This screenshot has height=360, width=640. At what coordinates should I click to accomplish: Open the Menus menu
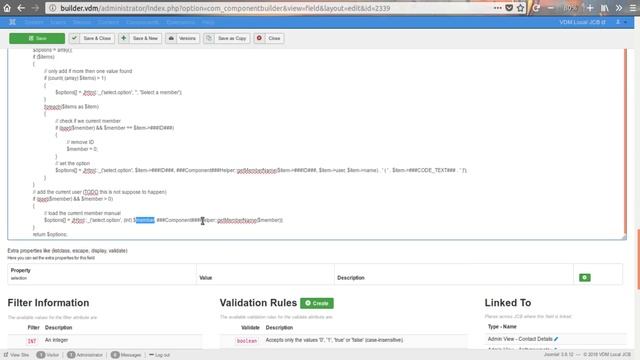pyautogui.click(x=82, y=22)
